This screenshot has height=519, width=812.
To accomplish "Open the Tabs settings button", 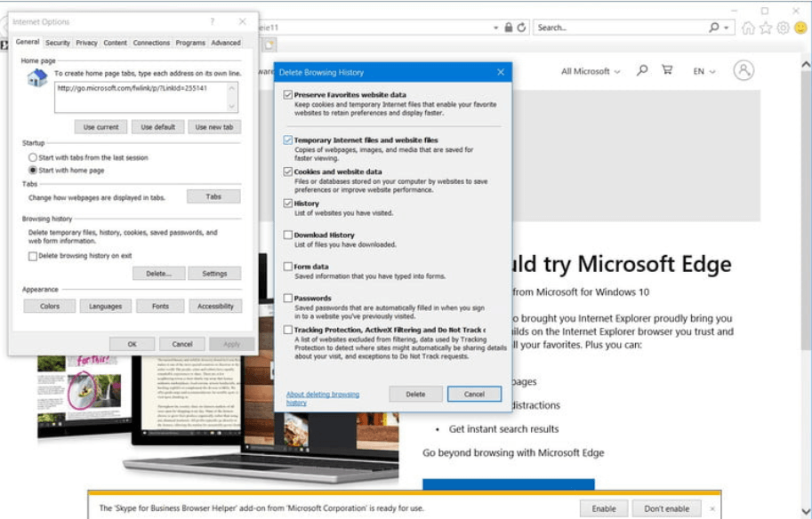I will 213,196.
